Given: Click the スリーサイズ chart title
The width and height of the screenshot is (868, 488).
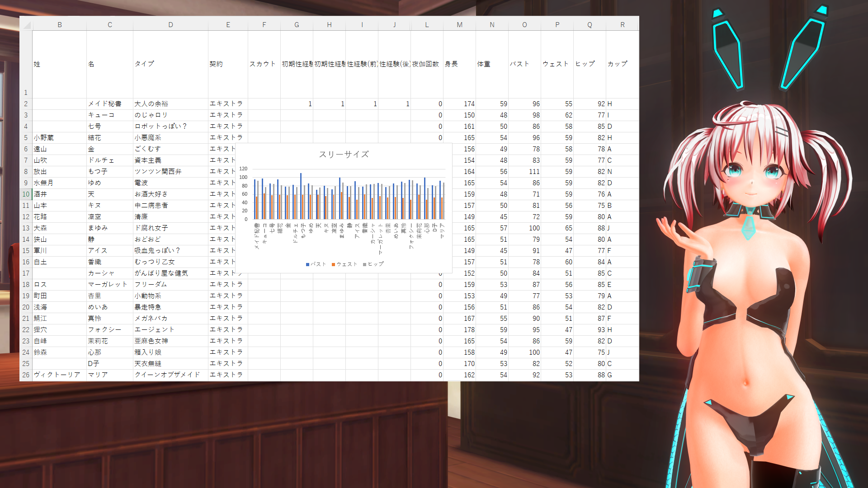Looking at the screenshot, I should pyautogui.click(x=344, y=155).
